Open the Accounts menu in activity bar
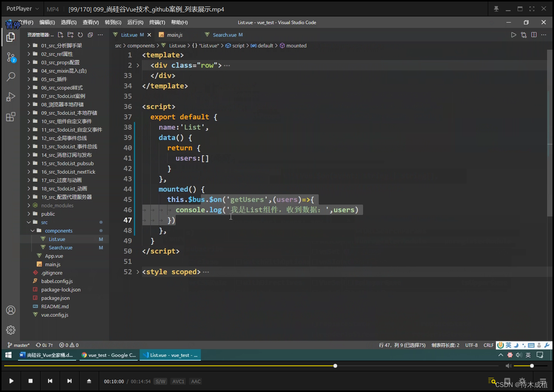 pyautogui.click(x=11, y=310)
